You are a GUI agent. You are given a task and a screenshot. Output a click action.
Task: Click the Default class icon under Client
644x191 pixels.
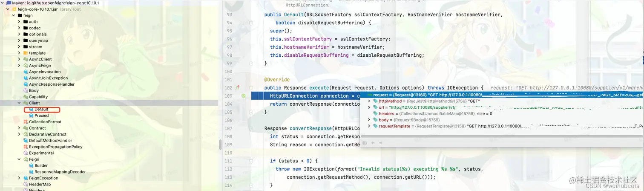tap(31, 109)
